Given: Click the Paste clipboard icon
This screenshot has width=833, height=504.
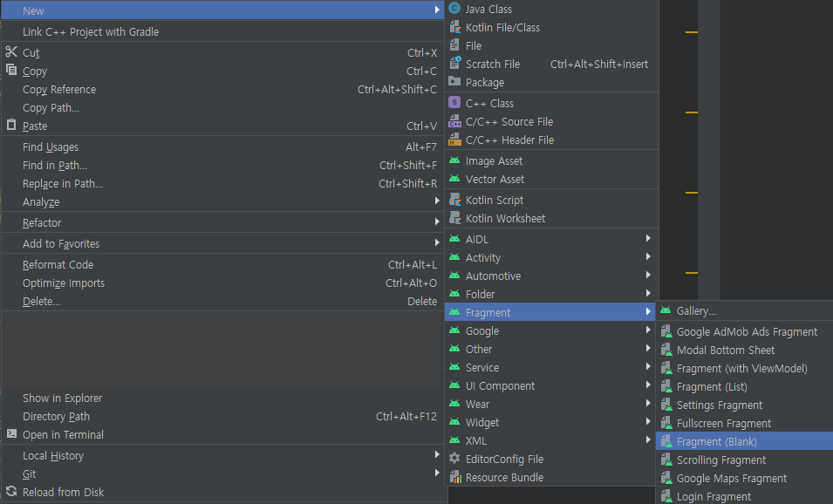Looking at the screenshot, I should [12, 126].
